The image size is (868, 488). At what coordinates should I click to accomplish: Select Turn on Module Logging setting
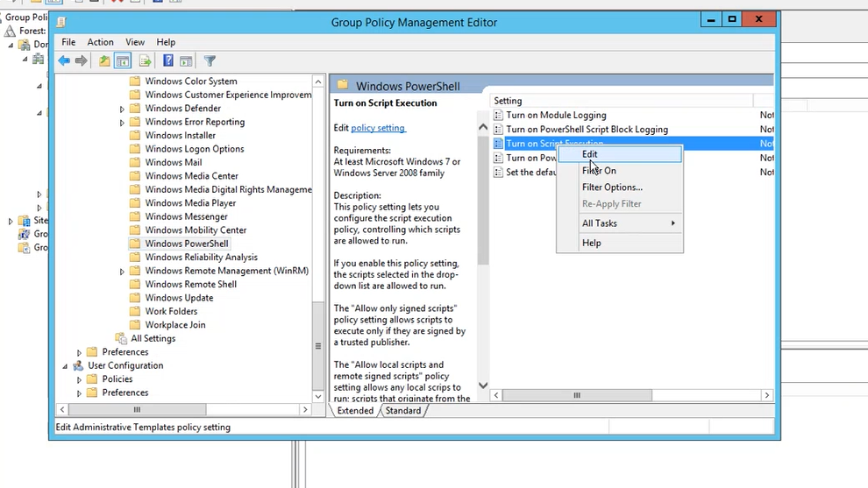point(557,115)
